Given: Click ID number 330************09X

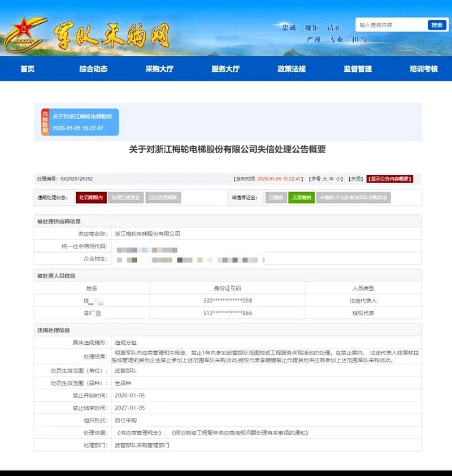Looking at the screenshot, I should pyautogui.click(x=228, y=301).
